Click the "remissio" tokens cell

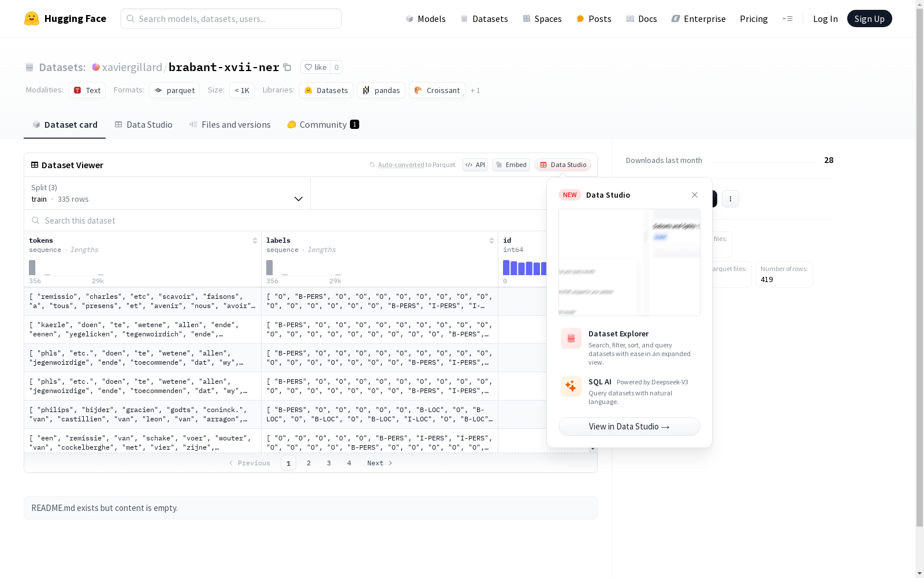tap(143, 301)
